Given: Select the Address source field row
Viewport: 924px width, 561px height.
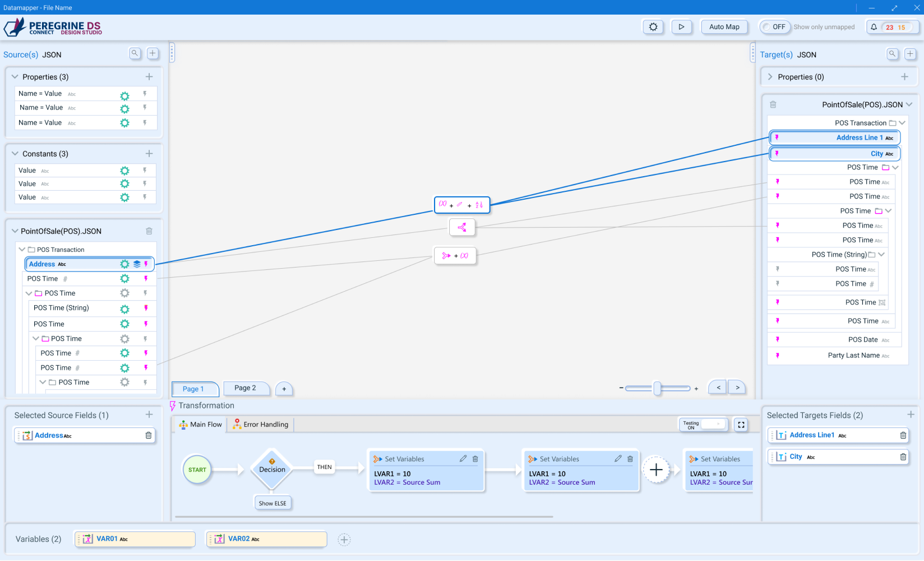Looking at the screenshot, I should 89,264.
